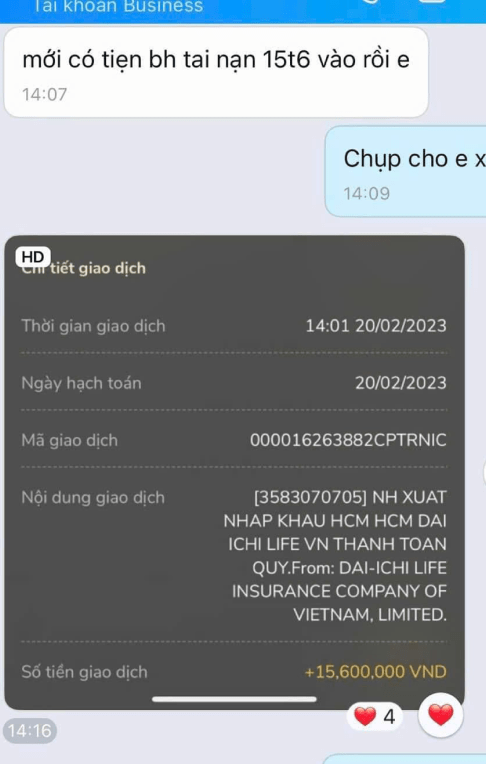Tap the 'Chi tiết giao dịch' title
The width and height of the screenshot is (486, 764).
coord(83,268)
